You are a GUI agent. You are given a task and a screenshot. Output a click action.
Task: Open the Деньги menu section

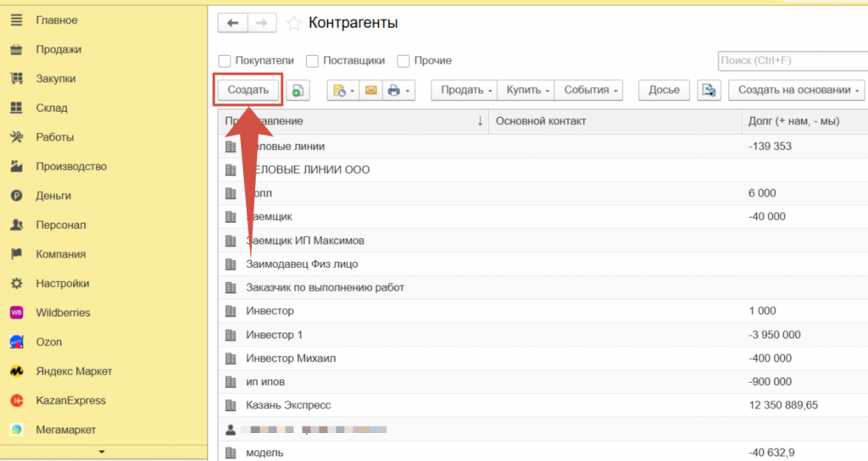(53, 196)
